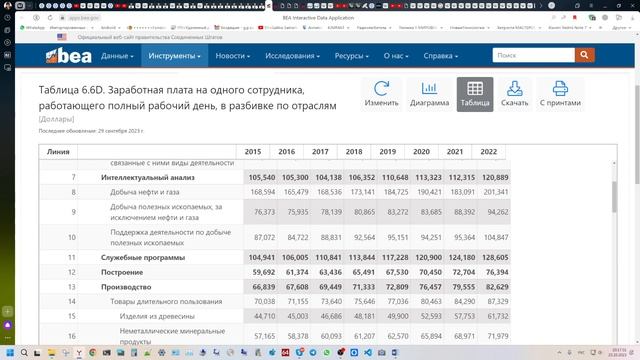The width and height of the screenshot is (640, 360).
Task: Click the orange search magnifier button
Action: pyautogui.click(x=584, y=55)
